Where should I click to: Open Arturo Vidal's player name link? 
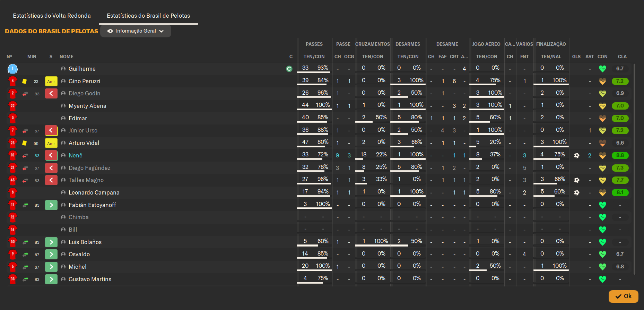[x=84, y=143]
